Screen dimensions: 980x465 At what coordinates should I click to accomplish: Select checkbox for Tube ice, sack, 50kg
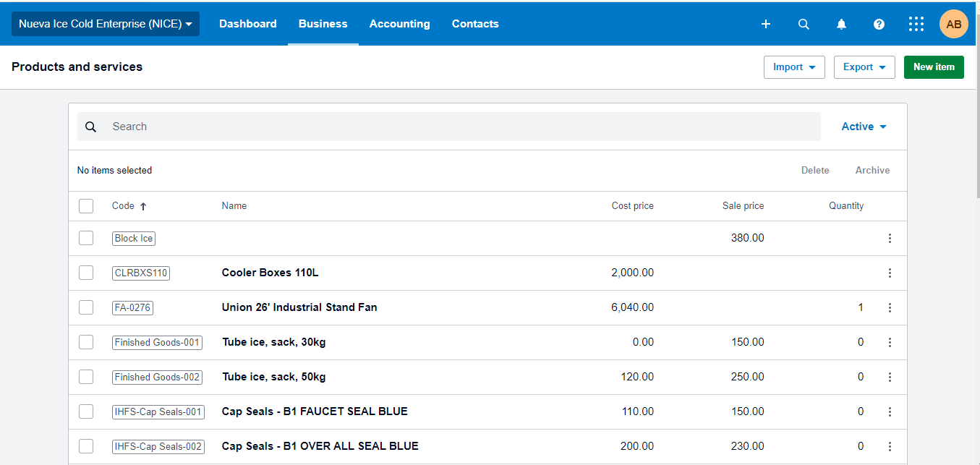point(86,377)
